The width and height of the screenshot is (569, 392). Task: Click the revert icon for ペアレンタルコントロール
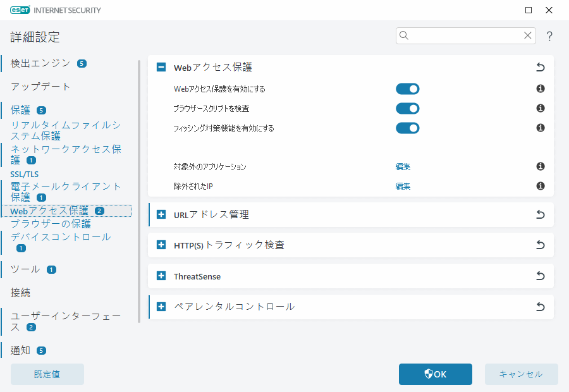tap(540, 307)
